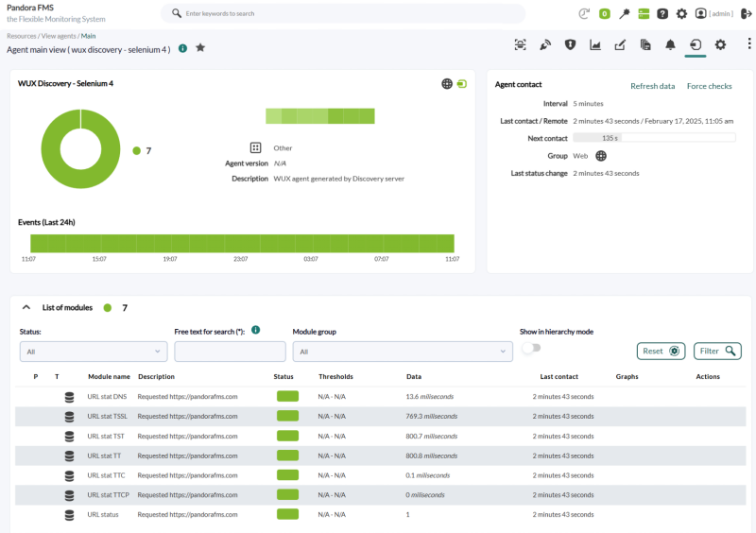Click the globe icon in WUX Discovery card
Screen dimensions: 756x533
pyautogui.click(x=447, y=84)
